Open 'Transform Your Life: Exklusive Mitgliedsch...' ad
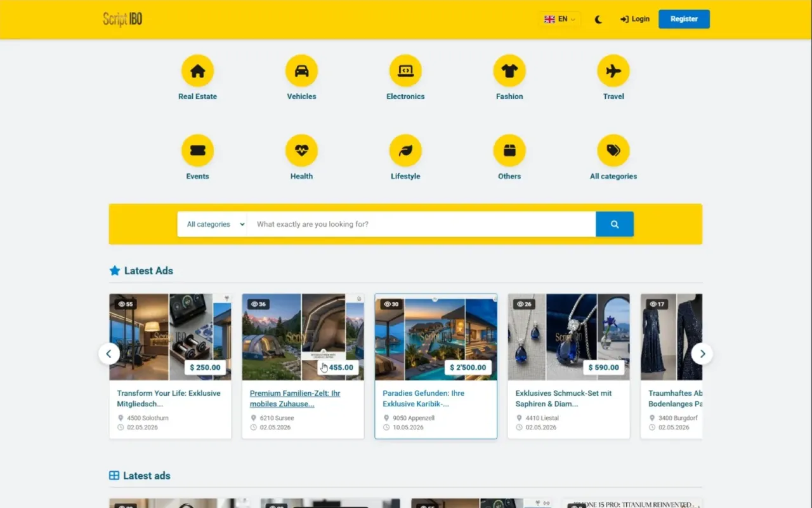This screenshot has width=812, height=508. click(169, 398)
